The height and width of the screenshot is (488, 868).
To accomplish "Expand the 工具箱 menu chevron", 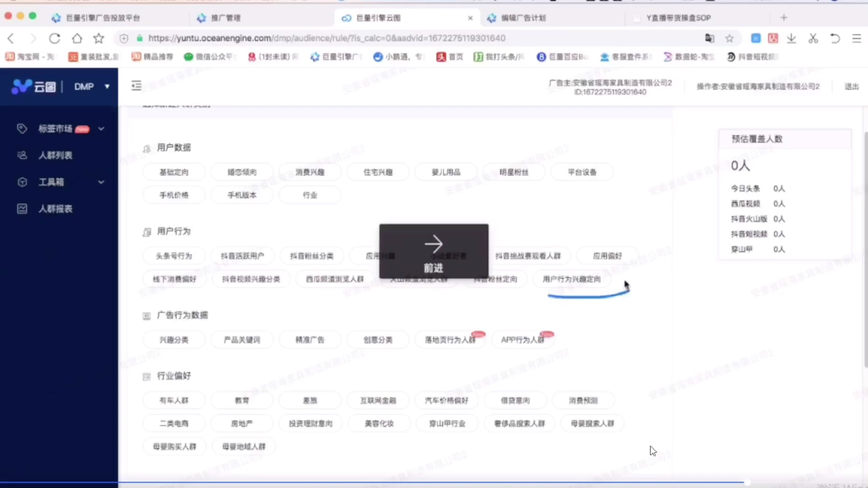I will pos(101,182).
